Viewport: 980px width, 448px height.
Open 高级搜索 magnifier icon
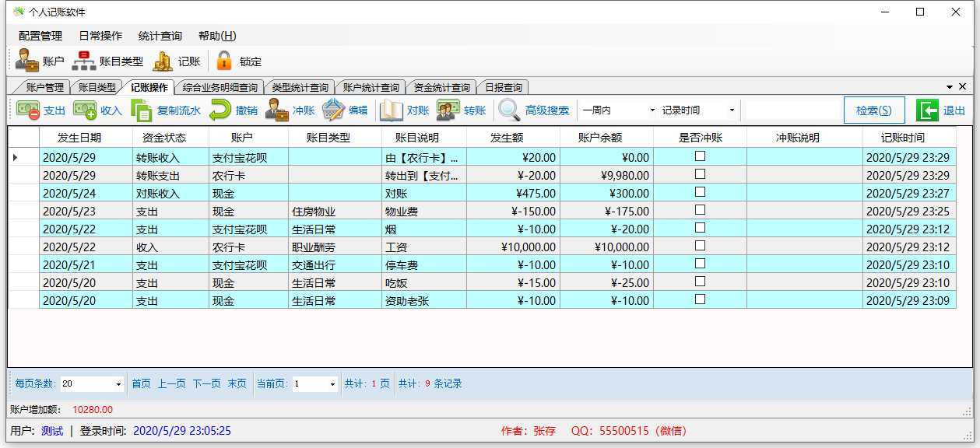509,110
